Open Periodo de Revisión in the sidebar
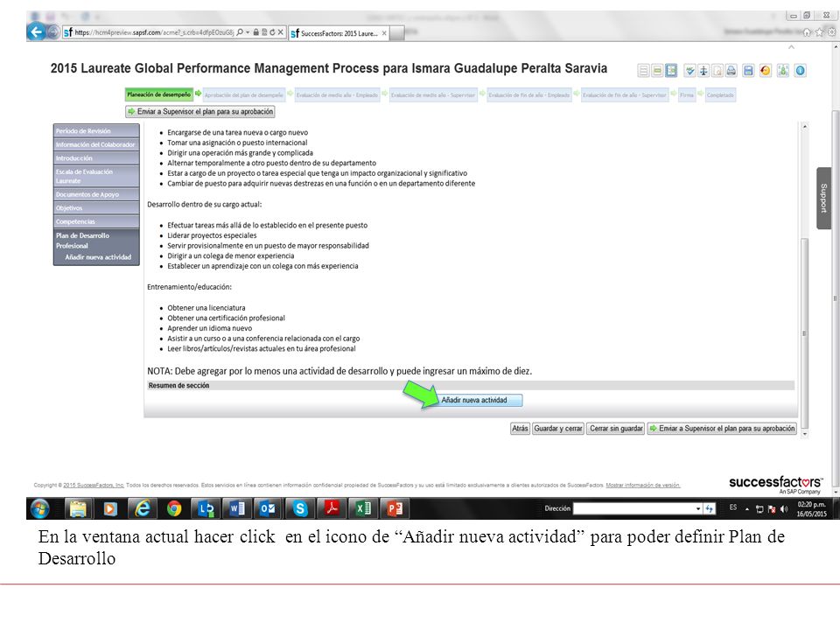 pyautogui.click(x=96, y=131)
